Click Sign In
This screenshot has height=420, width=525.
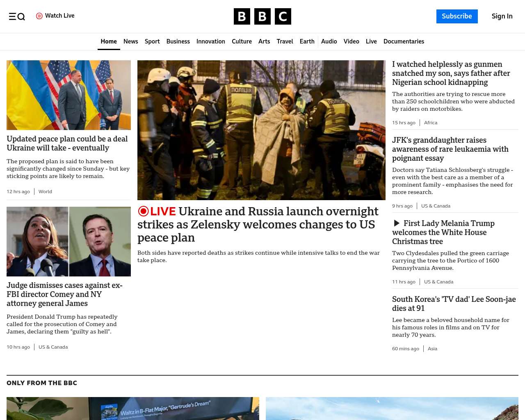(502, 16)
